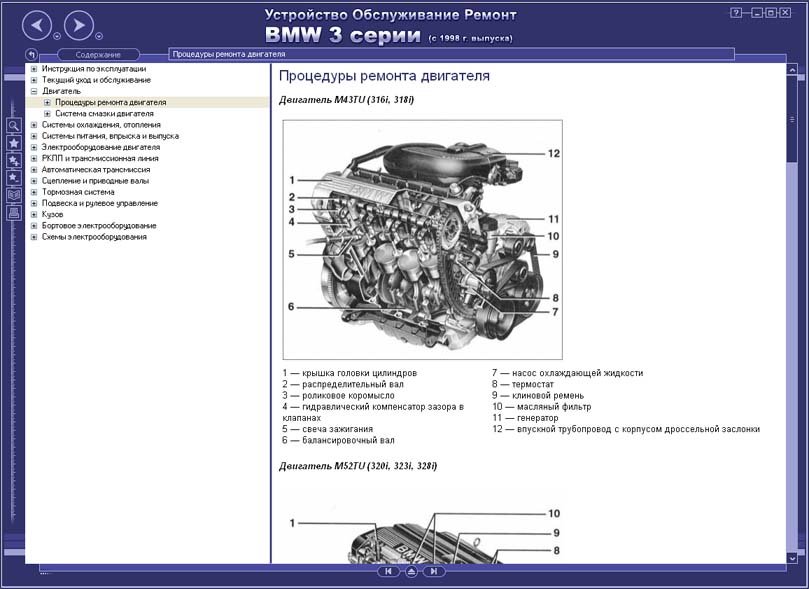The width and height of the screenshot is (809, 589).
Task: Open Системы охлаждения, отопления chapter
Action: click(101, 125)
